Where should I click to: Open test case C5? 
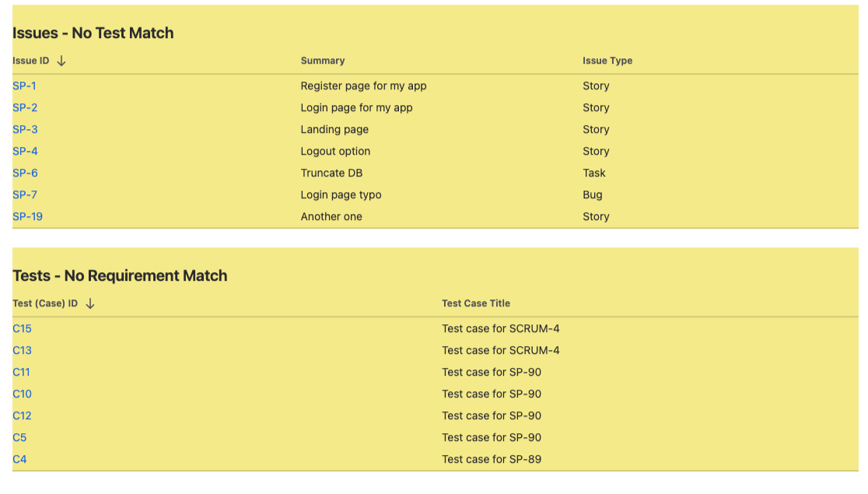point(19,437)
